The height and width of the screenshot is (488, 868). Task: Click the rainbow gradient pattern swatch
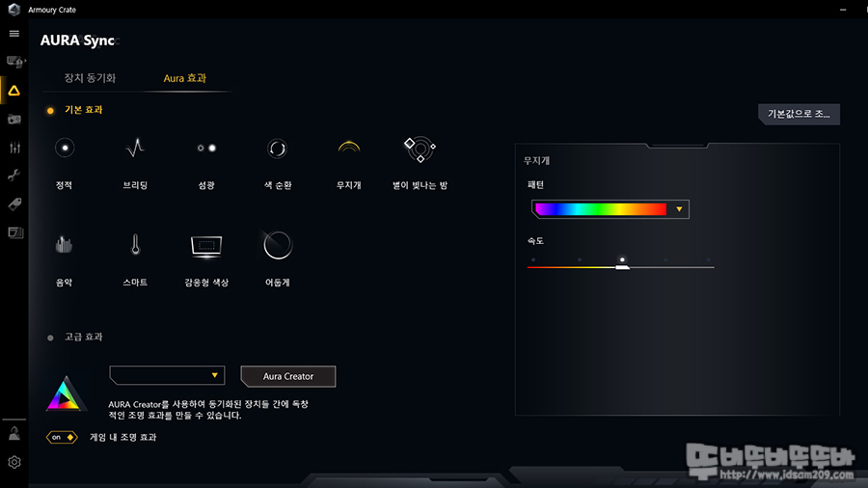click(x=601, y=209)
